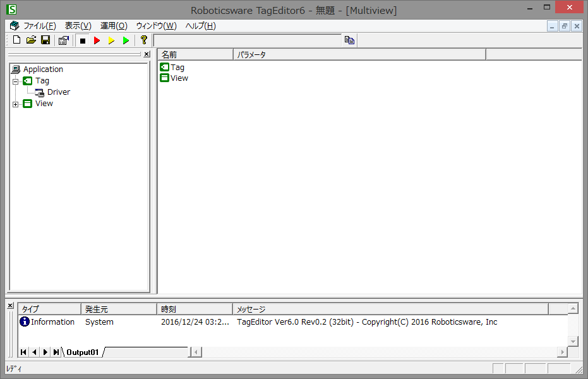Select Tag item in list pane

pyautogui.click(x=177, y=68)
